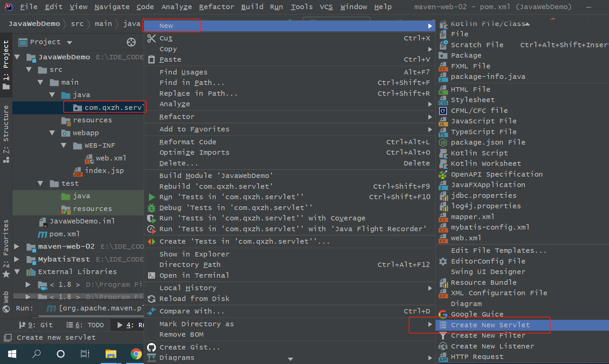Click the Reload from Disk icon

[x=151, y=299]
